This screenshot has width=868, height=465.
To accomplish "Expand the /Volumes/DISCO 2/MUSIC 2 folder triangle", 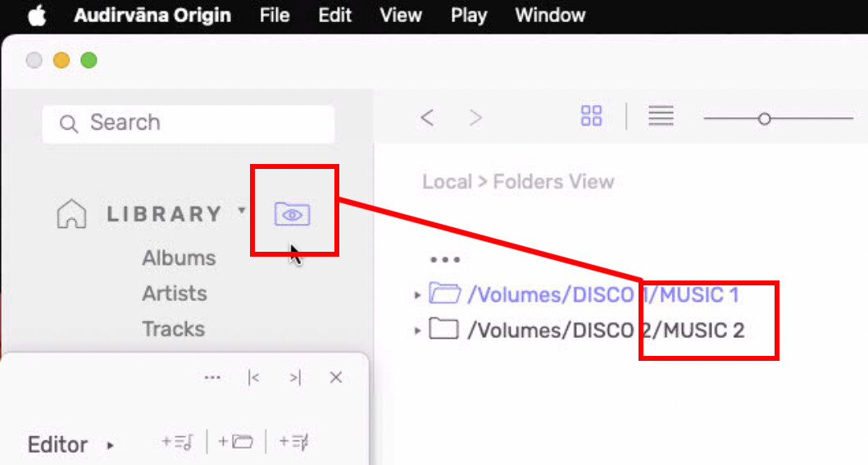I will click(x=417, y=331).
